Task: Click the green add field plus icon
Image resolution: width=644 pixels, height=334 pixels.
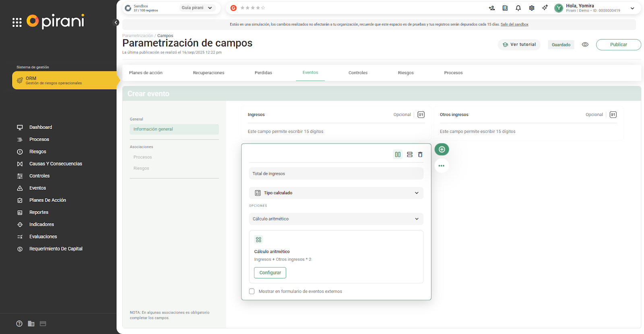Action: pyautogui.click(x=442, y=149)
